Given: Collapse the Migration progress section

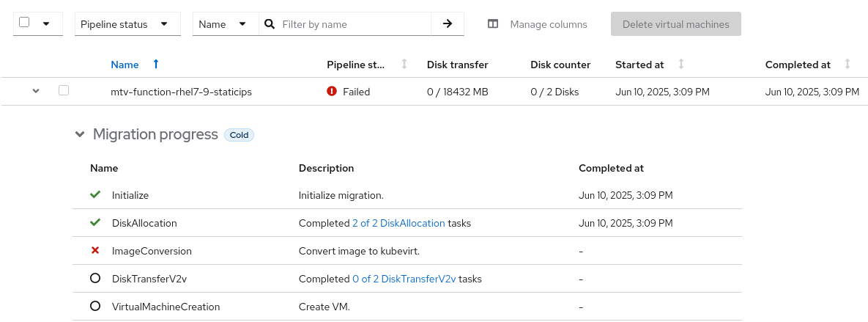Looking at the screenshot, I should tap(79, 135).
